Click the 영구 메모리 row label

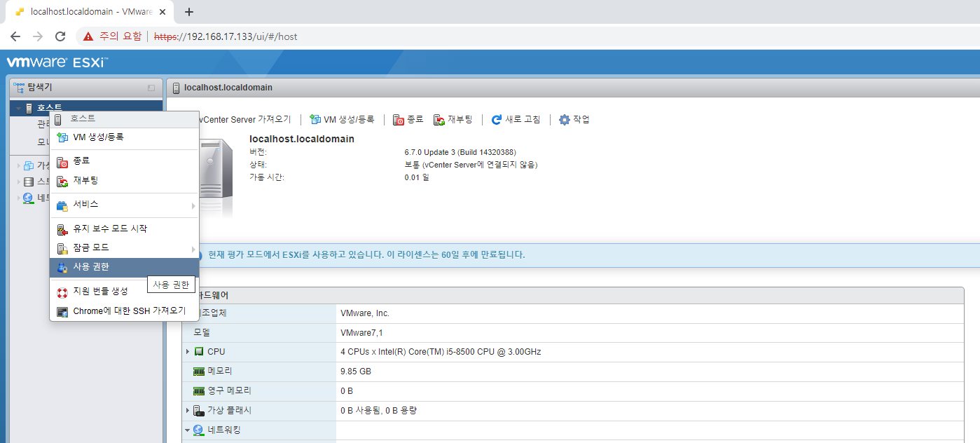point(229,390)
